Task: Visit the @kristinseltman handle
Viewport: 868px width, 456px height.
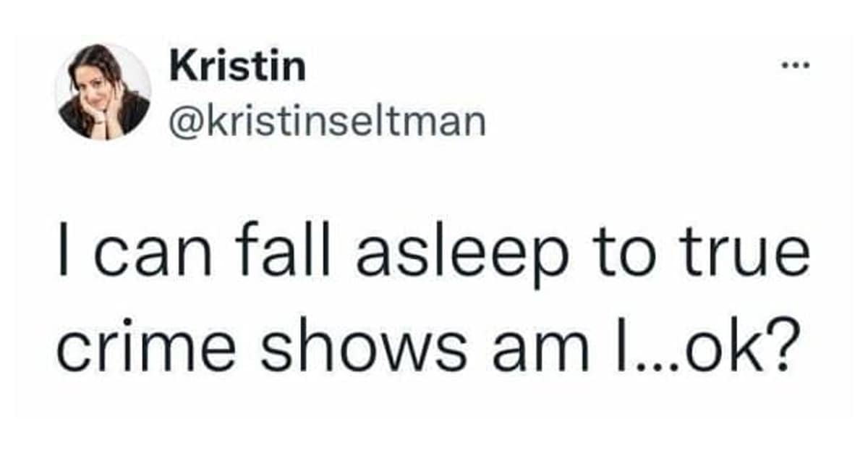Action: (x=326, y=122)
